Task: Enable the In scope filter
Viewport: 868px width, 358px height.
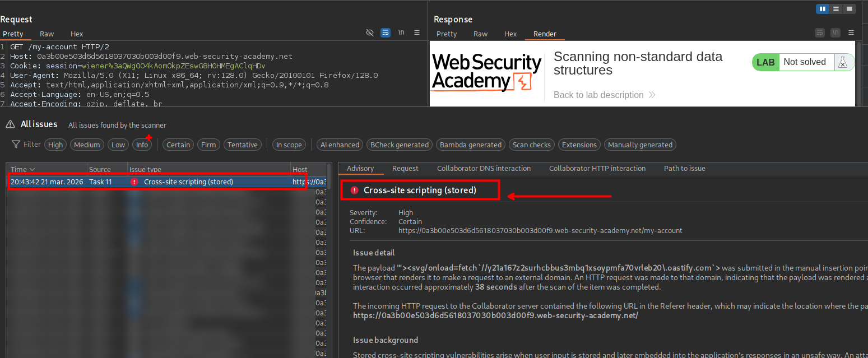Action: pos(289,145)
